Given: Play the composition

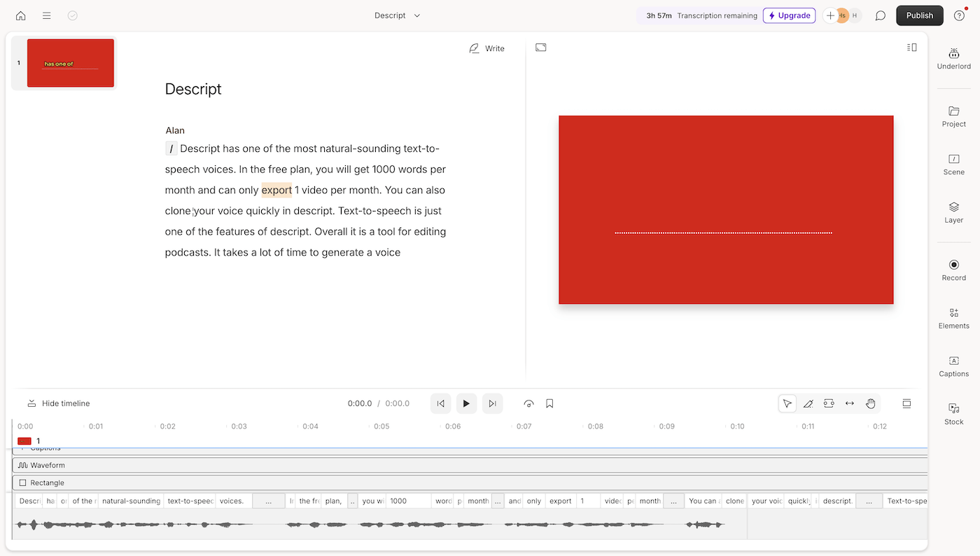Looking at the screenshot, I should (x=466, y=403).
